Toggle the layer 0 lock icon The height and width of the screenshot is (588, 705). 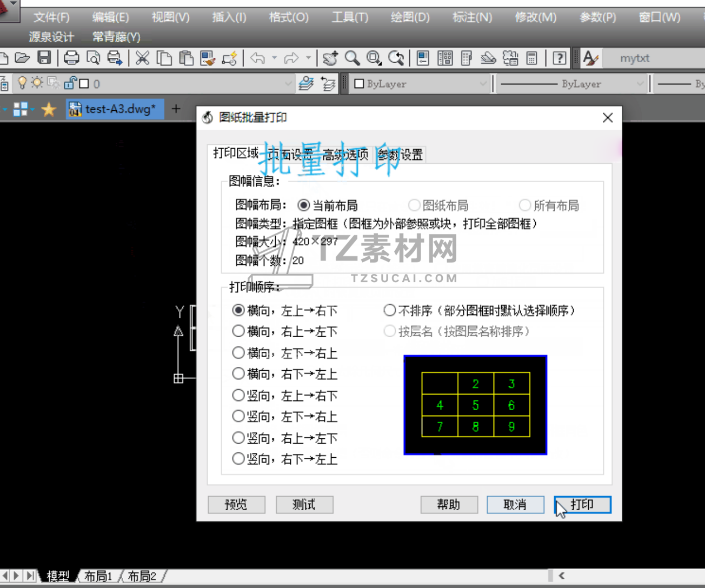point(70,83)
